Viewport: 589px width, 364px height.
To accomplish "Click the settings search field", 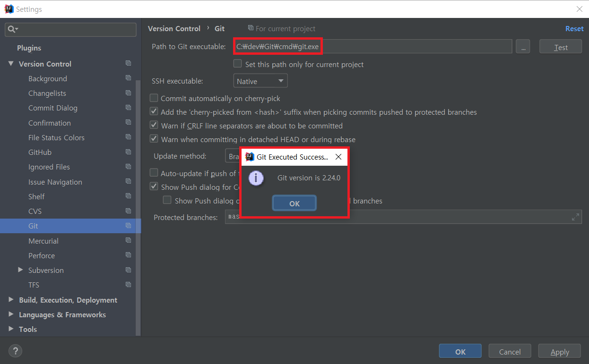I will click(70, 29).
